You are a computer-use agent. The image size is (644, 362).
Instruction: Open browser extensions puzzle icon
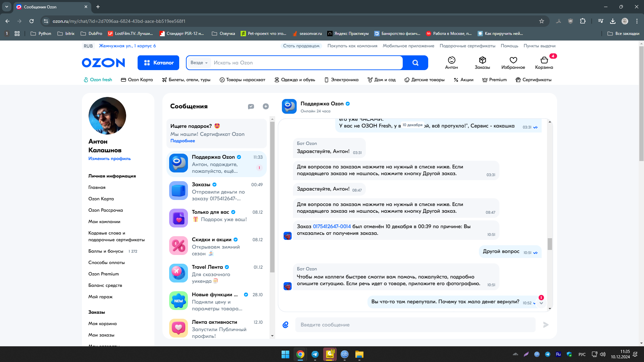583,21
